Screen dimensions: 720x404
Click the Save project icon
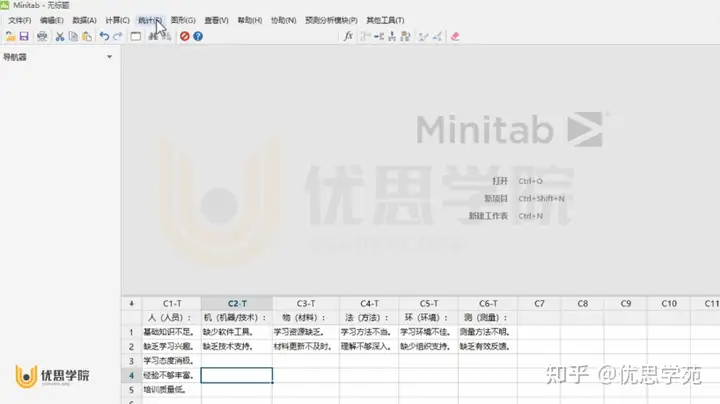click(x=24, y=36)
